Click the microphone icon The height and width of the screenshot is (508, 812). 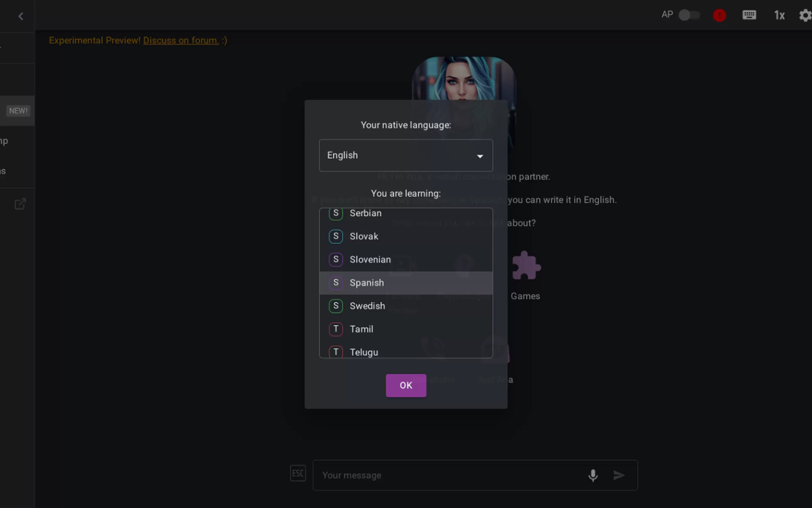593,475
